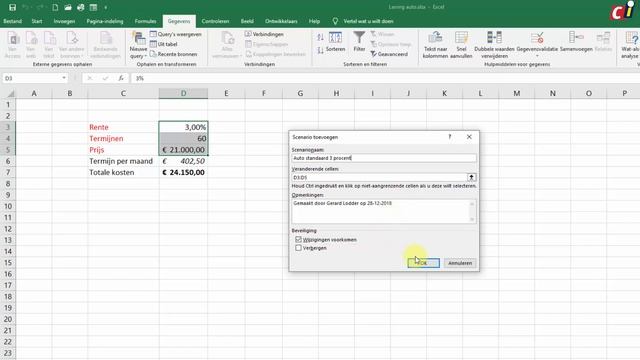Select column D header

click(x=183, y=93)
